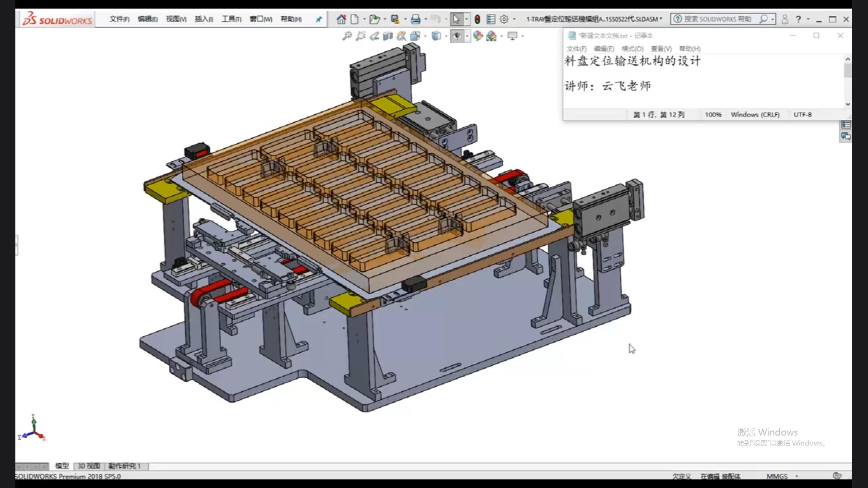Click Apply Scene icon

click(491, 36)
